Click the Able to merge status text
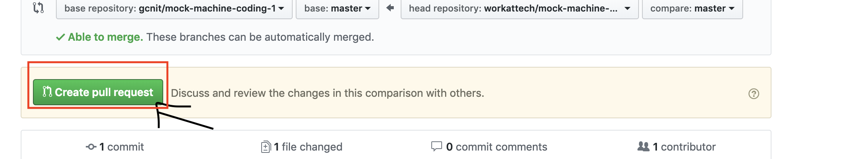Screen dimensions: 868x159 [x=106, y=37]
